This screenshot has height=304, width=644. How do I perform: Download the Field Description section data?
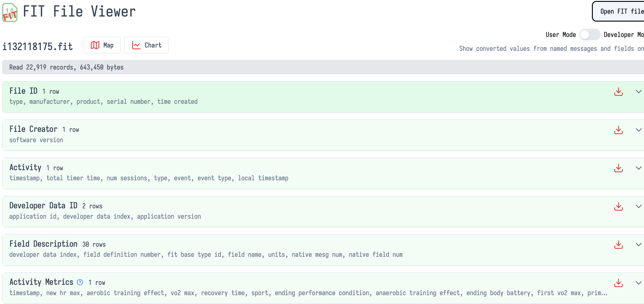point(618,245)
